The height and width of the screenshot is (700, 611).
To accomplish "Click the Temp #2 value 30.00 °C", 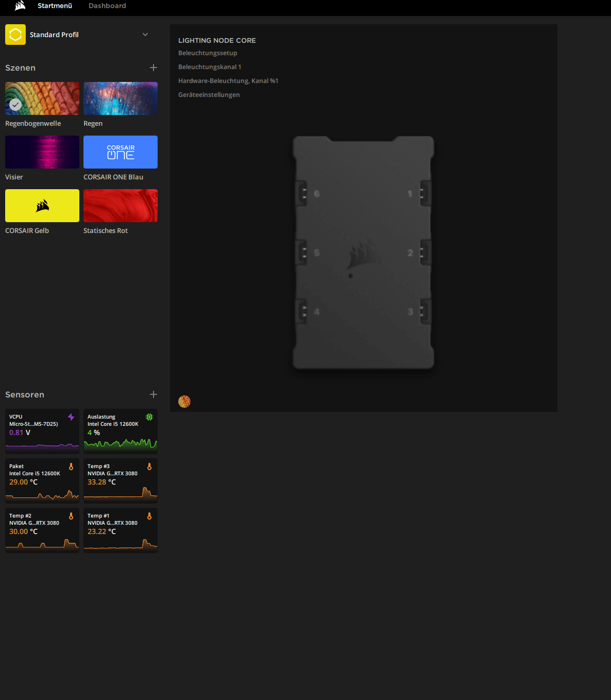I will tap(23, 531).
